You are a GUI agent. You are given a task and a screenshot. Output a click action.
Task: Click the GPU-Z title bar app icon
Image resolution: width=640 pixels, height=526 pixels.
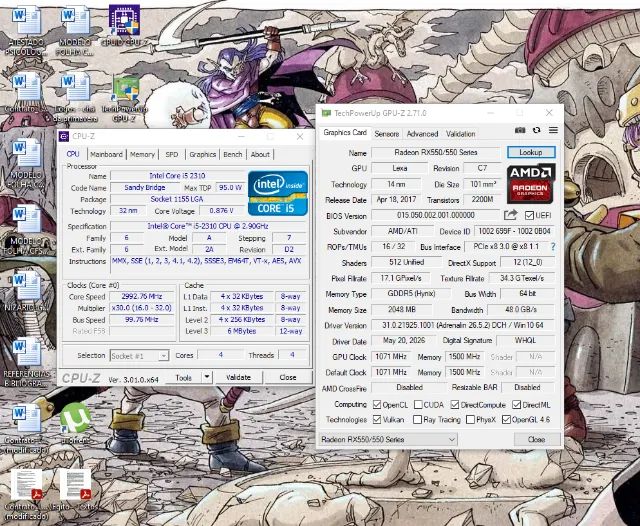tap(326, 113)
